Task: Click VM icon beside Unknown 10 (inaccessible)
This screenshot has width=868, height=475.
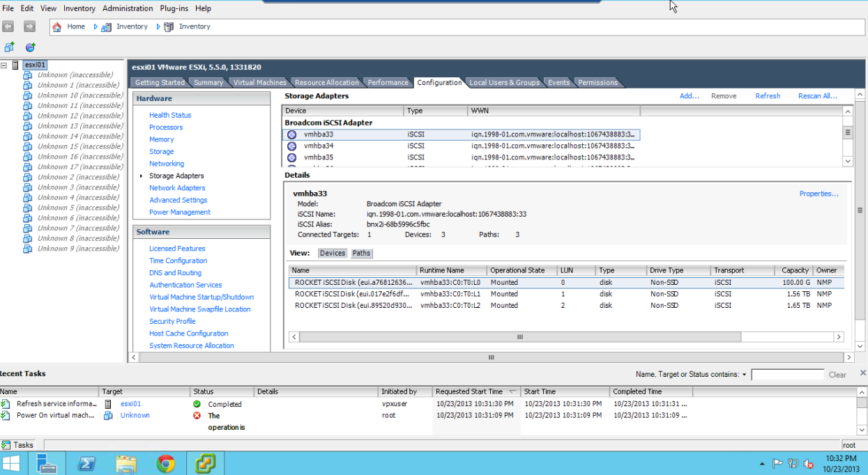Action: [x=28, y=95]
